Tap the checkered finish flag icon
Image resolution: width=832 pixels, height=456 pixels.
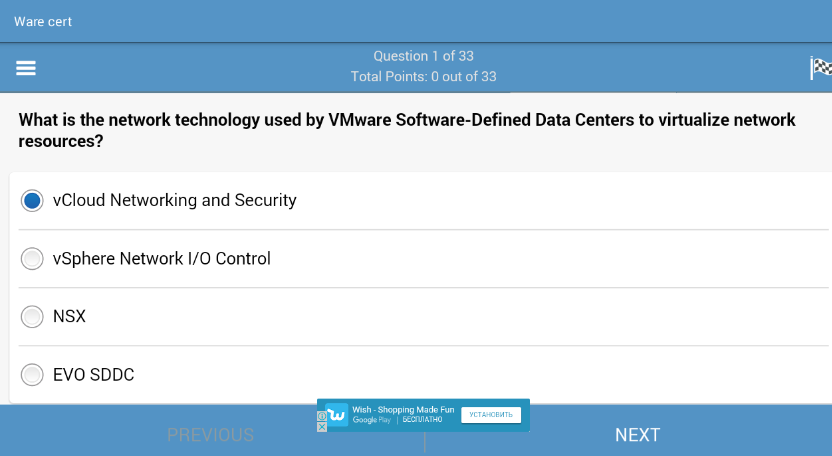click(820, 68)
